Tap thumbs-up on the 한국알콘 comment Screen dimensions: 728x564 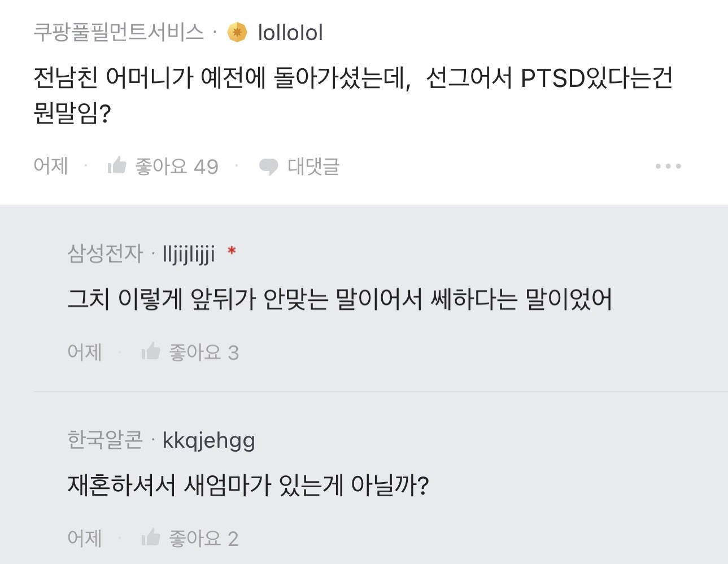(151, 537)
